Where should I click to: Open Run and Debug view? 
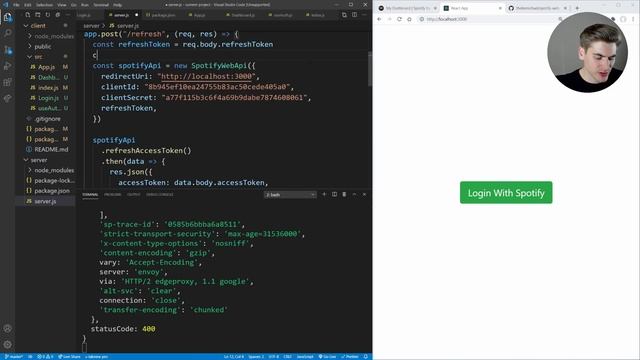(7, 66)
